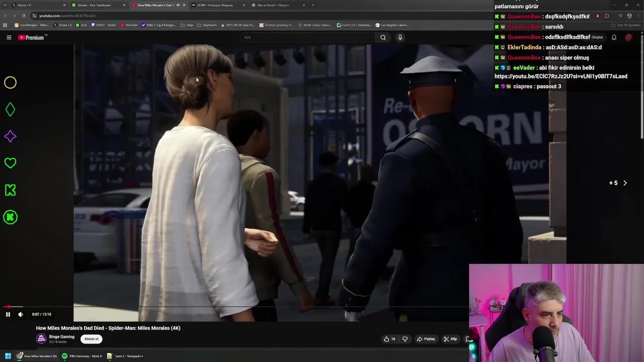This screenshot has width=644, height=362.
Task: Click the green diamond overlay icon
Action: point(10,110)
